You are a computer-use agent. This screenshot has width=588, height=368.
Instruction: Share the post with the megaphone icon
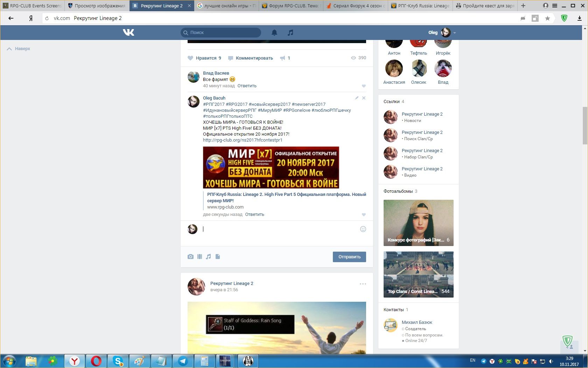click(282, 58)
